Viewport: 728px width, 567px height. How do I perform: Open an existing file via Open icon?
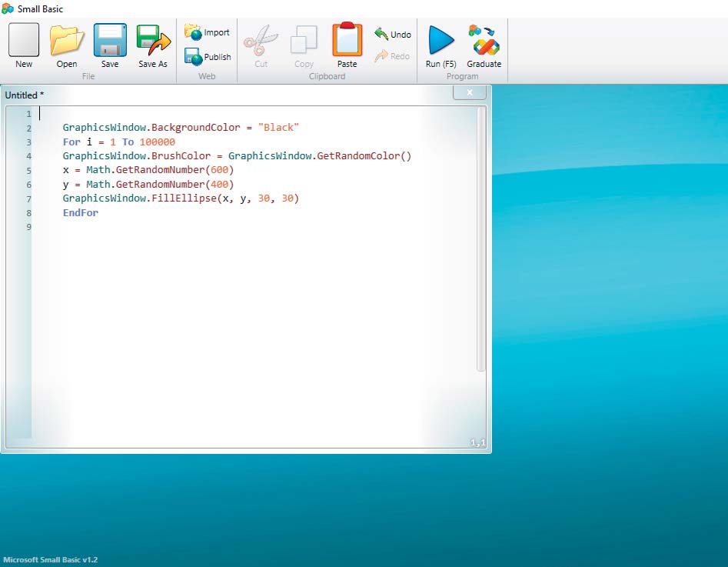pos(67,45)
